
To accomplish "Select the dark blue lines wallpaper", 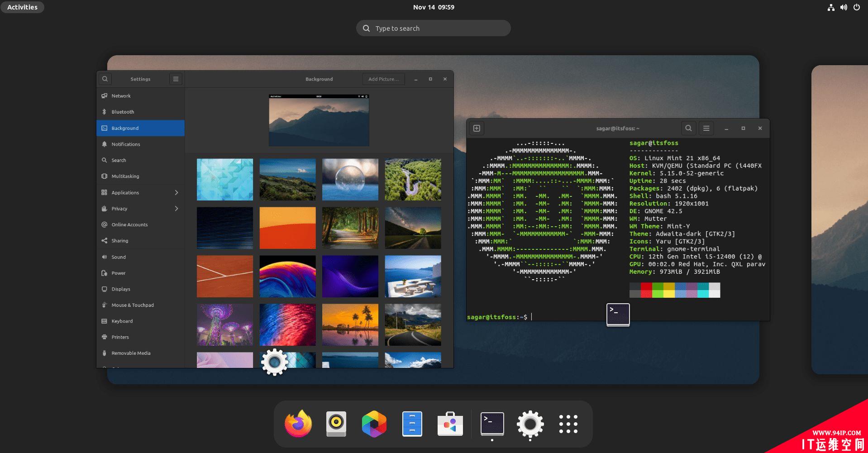I will click(x=225, y=228).
